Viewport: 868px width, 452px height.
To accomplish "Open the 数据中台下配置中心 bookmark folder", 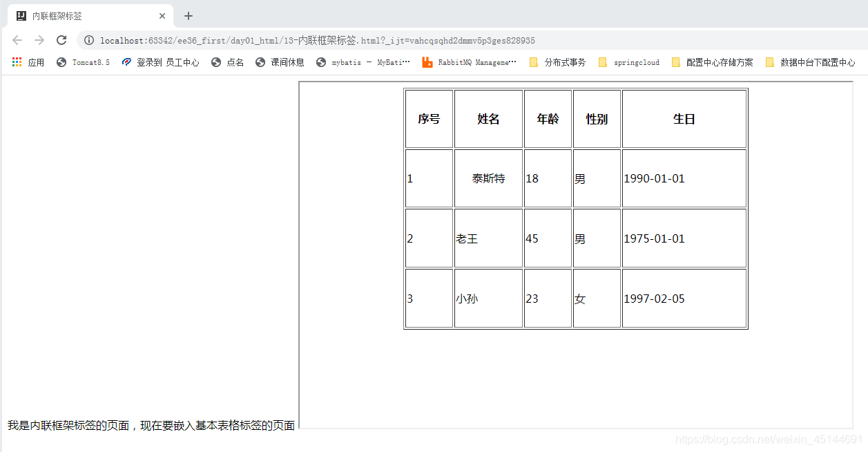I will pyautogui.click(x=813, y=62).
